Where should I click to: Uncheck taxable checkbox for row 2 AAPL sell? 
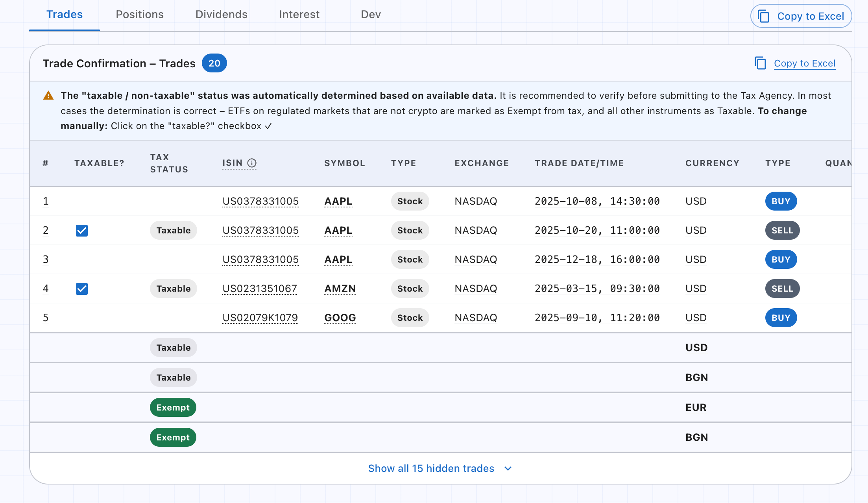coord(82,230)
